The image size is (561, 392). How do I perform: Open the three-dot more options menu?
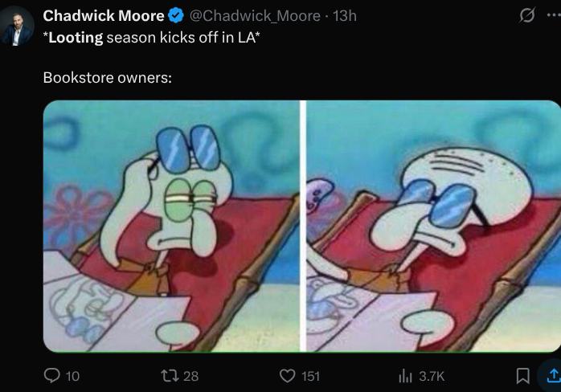coord(554,15)
